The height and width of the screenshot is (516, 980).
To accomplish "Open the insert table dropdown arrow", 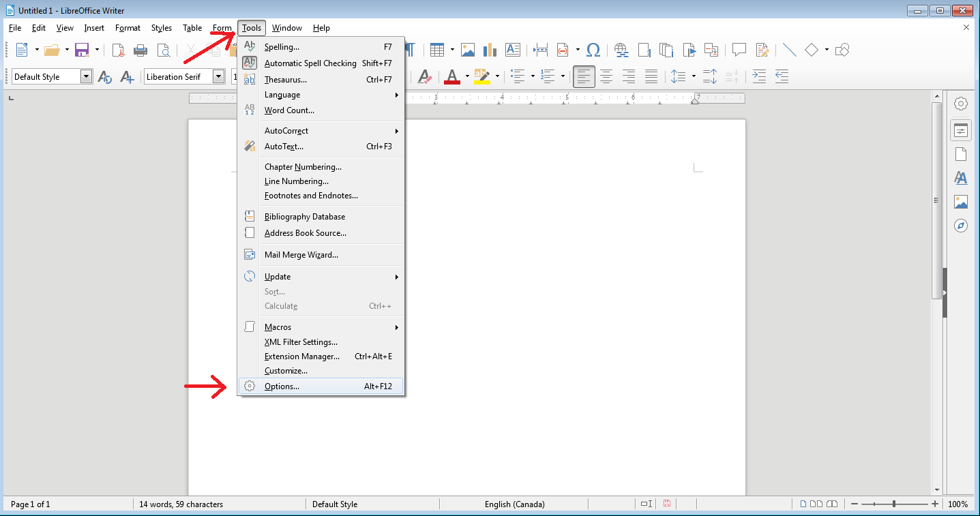I will [452, 50].
